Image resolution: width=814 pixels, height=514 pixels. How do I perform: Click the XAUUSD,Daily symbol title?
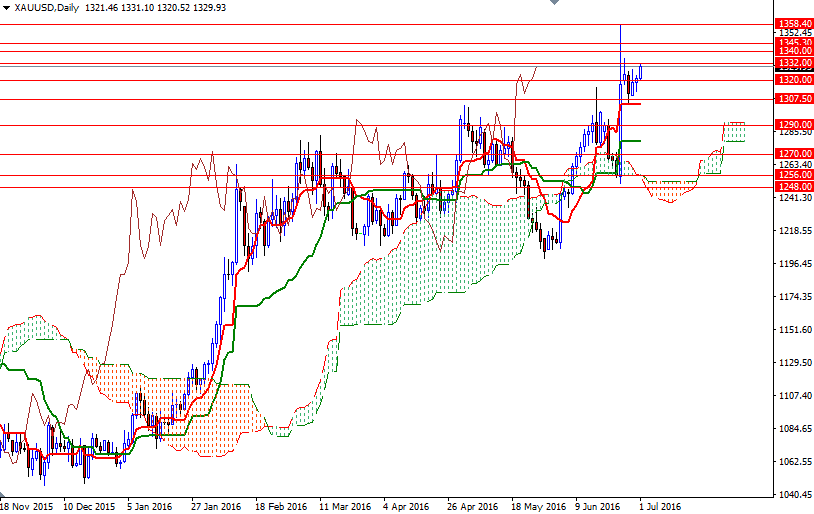[x=47, y=8]
